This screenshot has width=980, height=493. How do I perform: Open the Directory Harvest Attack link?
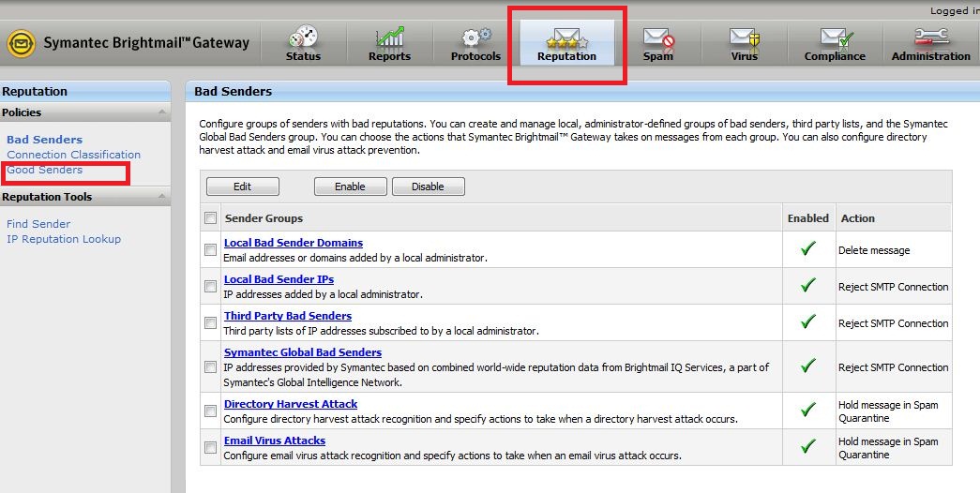[x=291, y=404]
